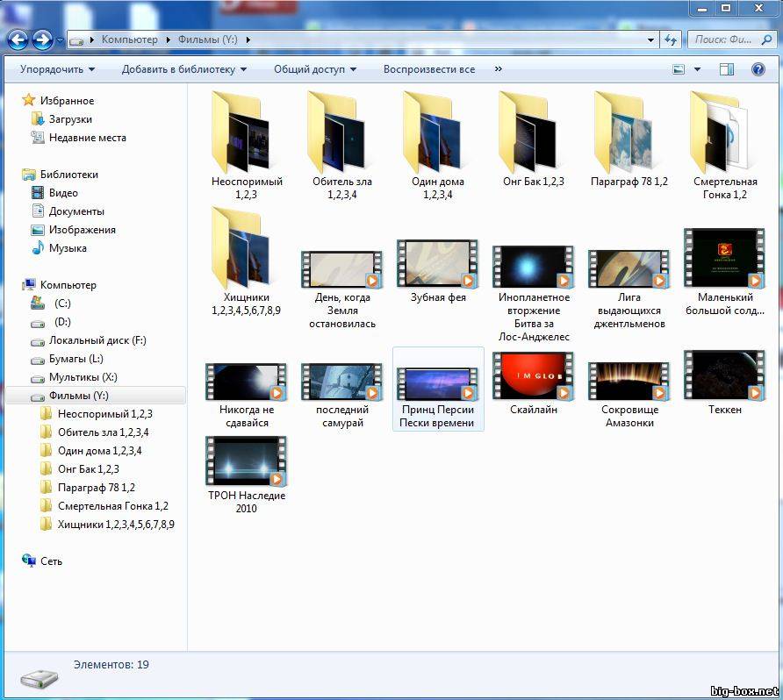Expand the Упорядочить menu
The height and width of the screenshot is (700, 783).
57,69
